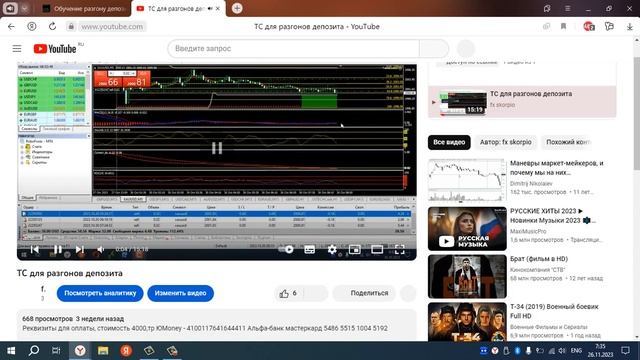Open the red extension icon in the address bar
This screenshot has height=360, width=640.
click(x=589, y=27)
